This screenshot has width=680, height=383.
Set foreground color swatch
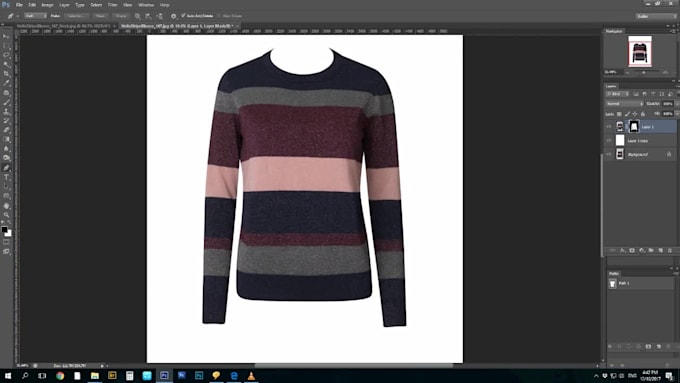tap(4, 229)
